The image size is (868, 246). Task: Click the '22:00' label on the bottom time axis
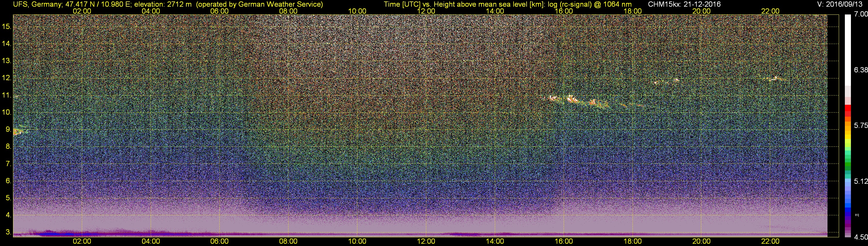tap(770, 241)
